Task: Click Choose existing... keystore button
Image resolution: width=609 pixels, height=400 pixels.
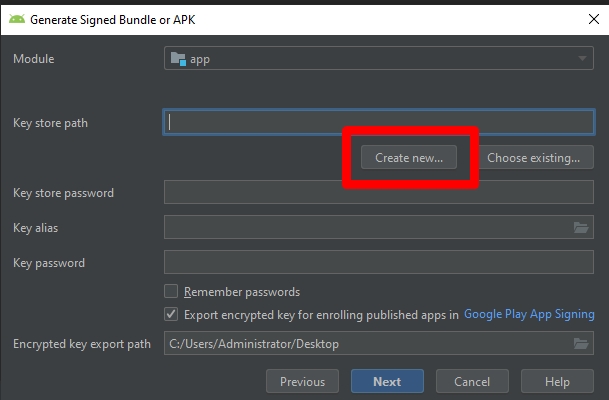Action: (x=533, y=157)
